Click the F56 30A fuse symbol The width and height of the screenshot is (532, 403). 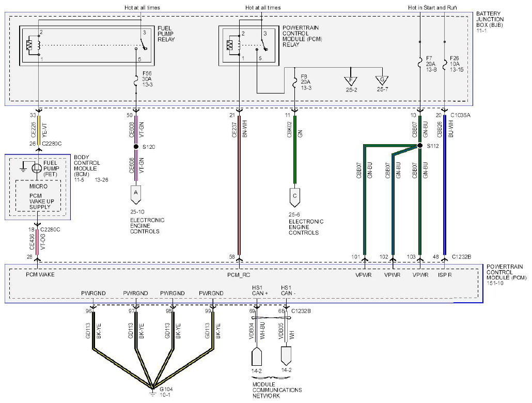tap(136, 80)
